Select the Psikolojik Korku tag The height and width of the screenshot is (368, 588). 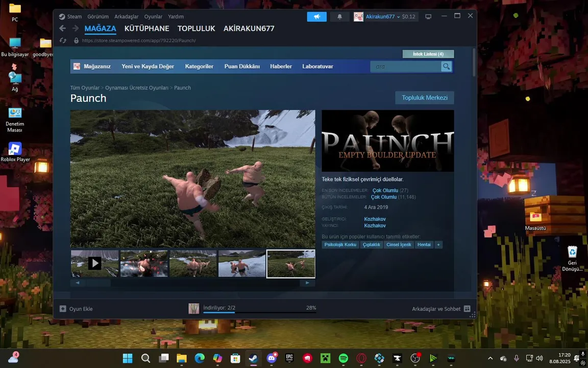(340, 244)
